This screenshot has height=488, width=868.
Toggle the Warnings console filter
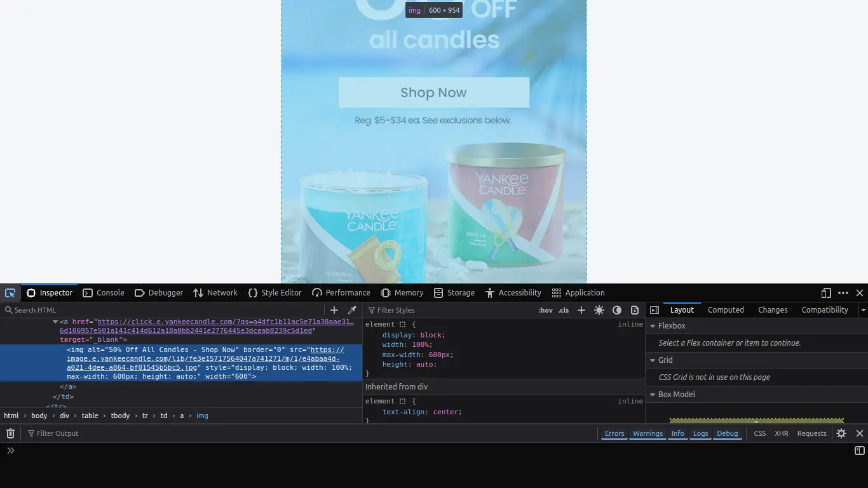tap(648, 433)
